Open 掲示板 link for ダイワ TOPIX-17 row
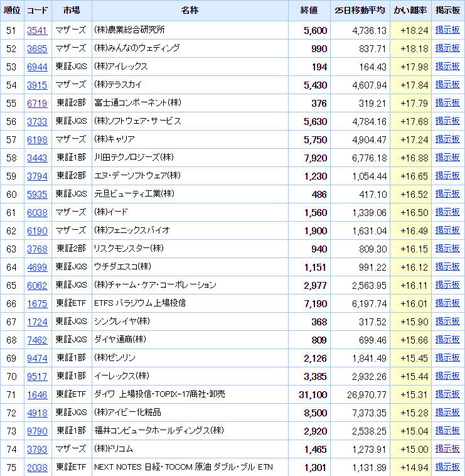465x476 pixels. click(x=447, y=394)
